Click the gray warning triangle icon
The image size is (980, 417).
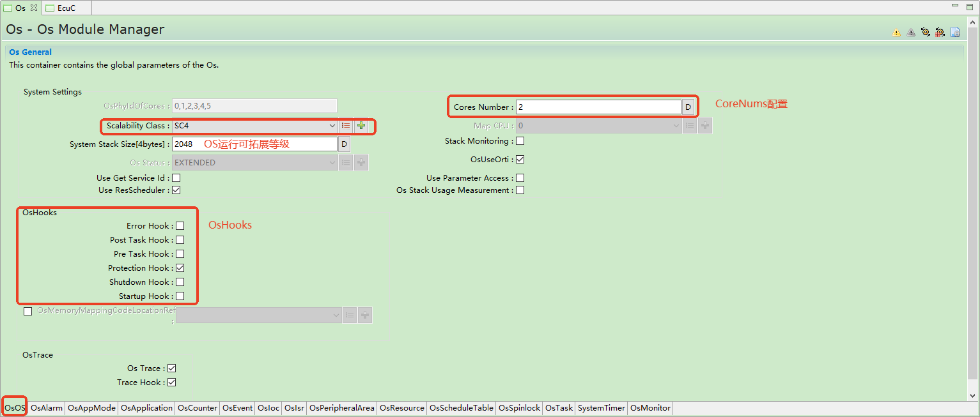911,33
